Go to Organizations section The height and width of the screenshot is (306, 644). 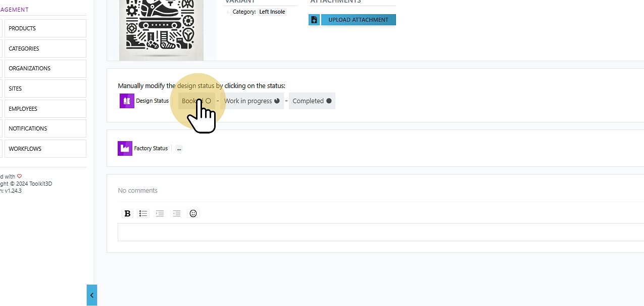tap(45, 68)
